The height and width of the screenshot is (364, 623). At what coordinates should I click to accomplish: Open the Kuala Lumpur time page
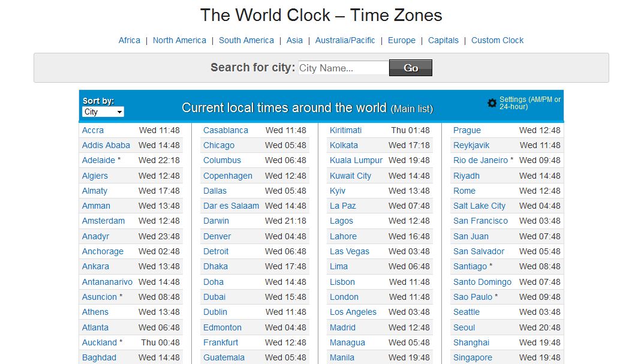click(356, 160)
